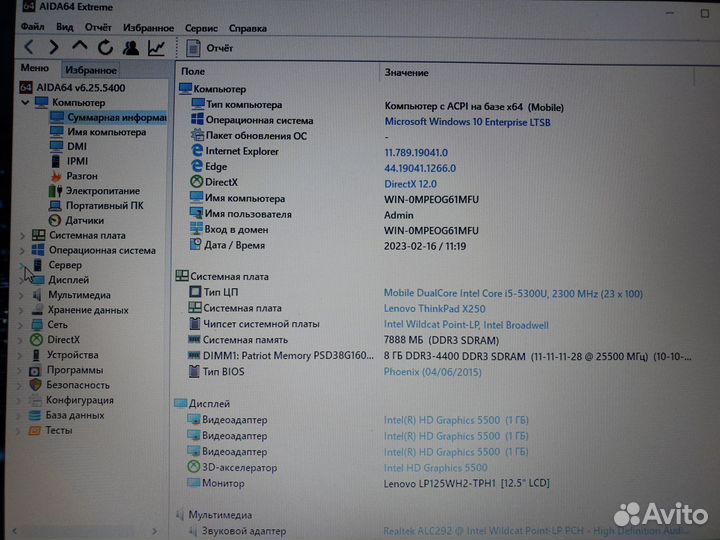Open the user management icon in toolbar
Image resolution: width=720 pixels, height=540 pixels.
point(131,47)
